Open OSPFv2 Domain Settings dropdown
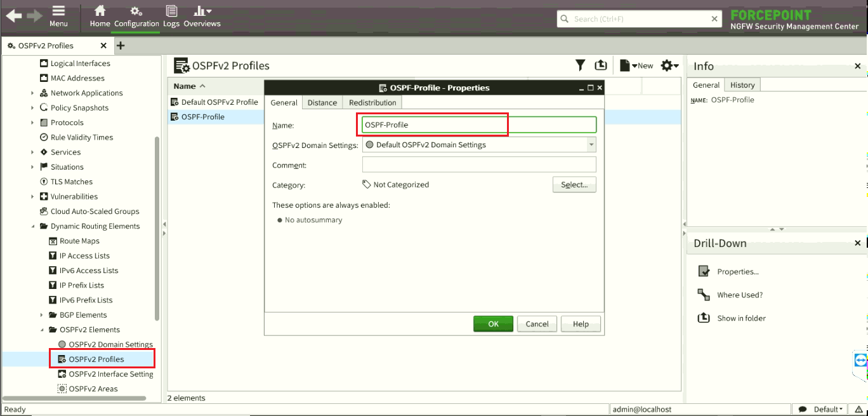This screenshot has width=868, height=416. pyautogui.click(x=591, y=145)
